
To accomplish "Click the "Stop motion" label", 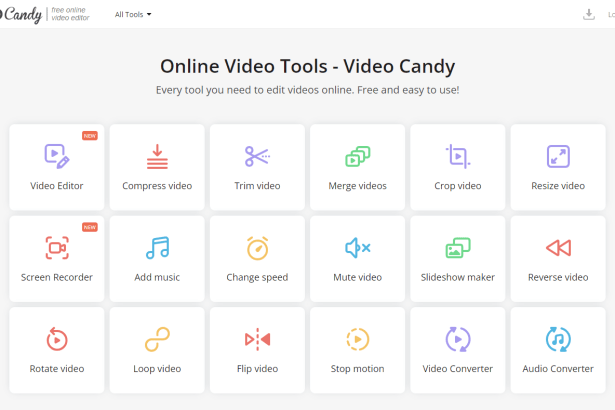I will point(358,369).
